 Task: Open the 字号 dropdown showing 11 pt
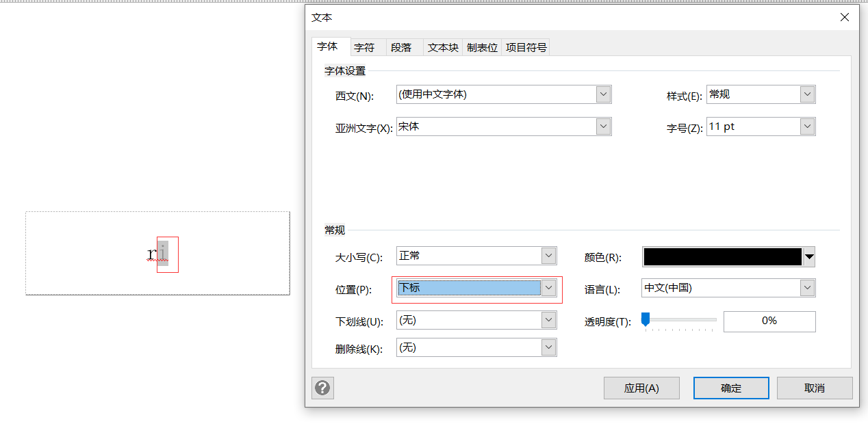point(807,126)
